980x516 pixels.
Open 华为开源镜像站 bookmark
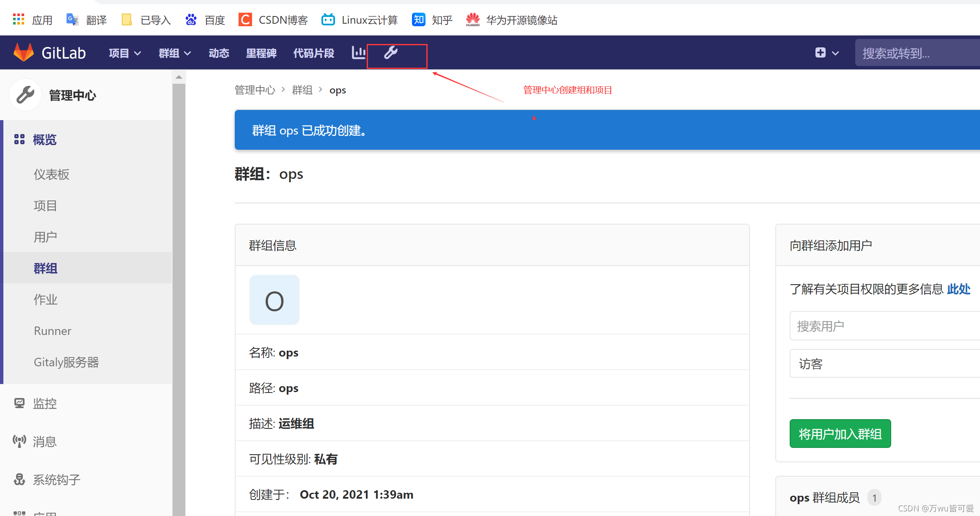[511, 20]
